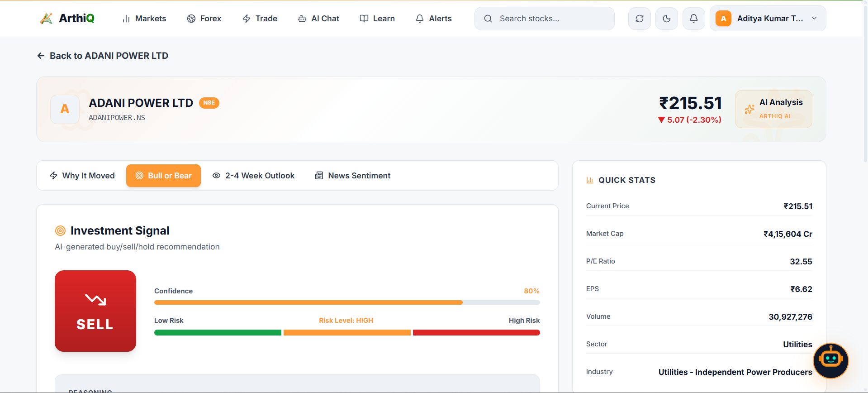
Task: Click the Confidence progress bar
Action: point(347,302)
